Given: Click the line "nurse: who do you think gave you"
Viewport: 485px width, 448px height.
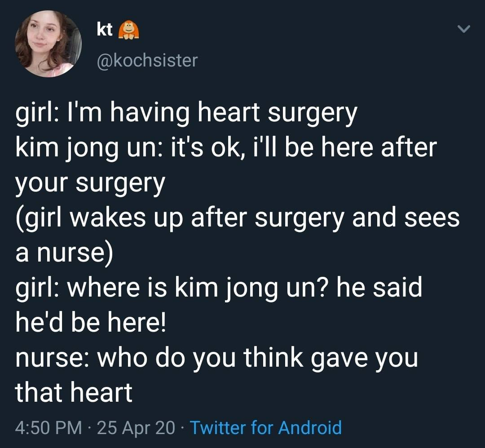Looking at the screenshot, I should (x=216, y=357).
